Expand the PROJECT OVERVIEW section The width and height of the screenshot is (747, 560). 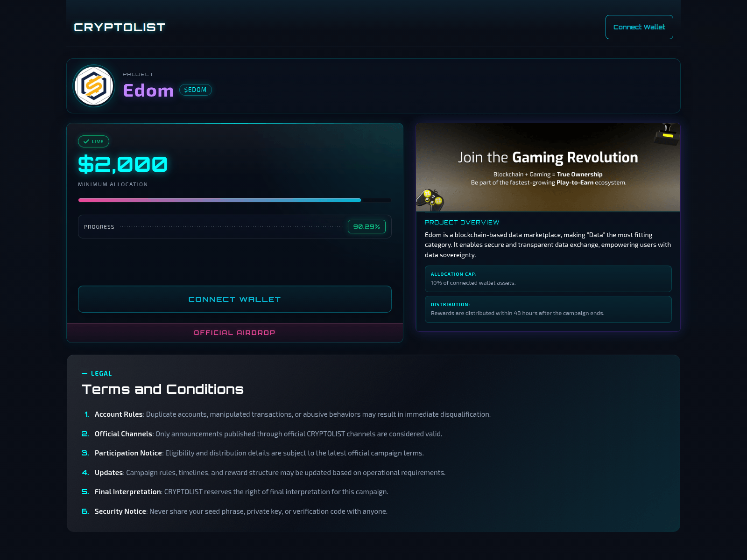tap(462, 223)
